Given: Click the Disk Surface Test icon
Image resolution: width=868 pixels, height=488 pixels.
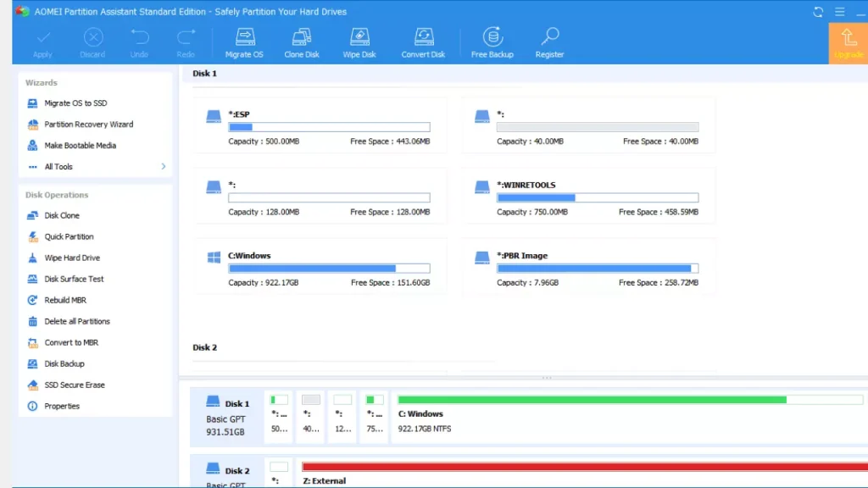Looking at the screenshot, I should 33,279.
